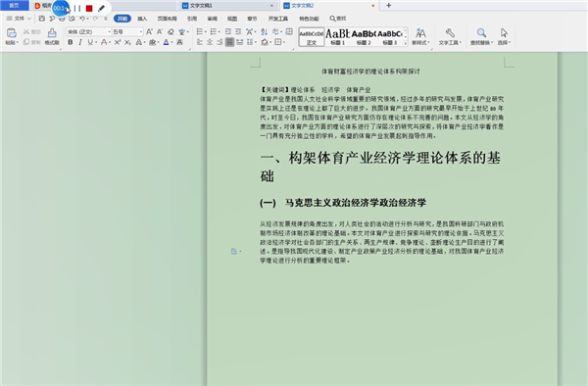Stop recording with the red square
588x386 pixels.
point(89,8)
